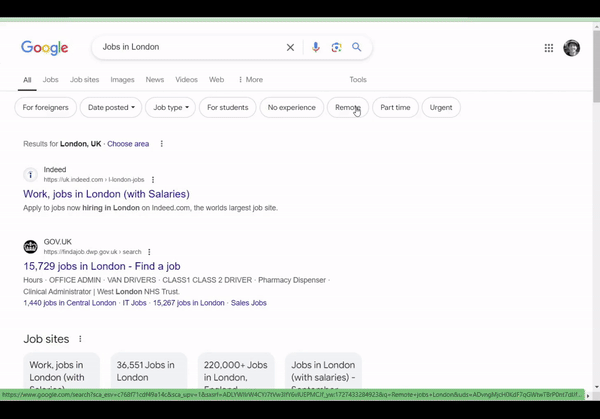The image size is (600, 419).
Task: Click the uk.indeed.com URL breadcrumb
Action: [94, 179]
